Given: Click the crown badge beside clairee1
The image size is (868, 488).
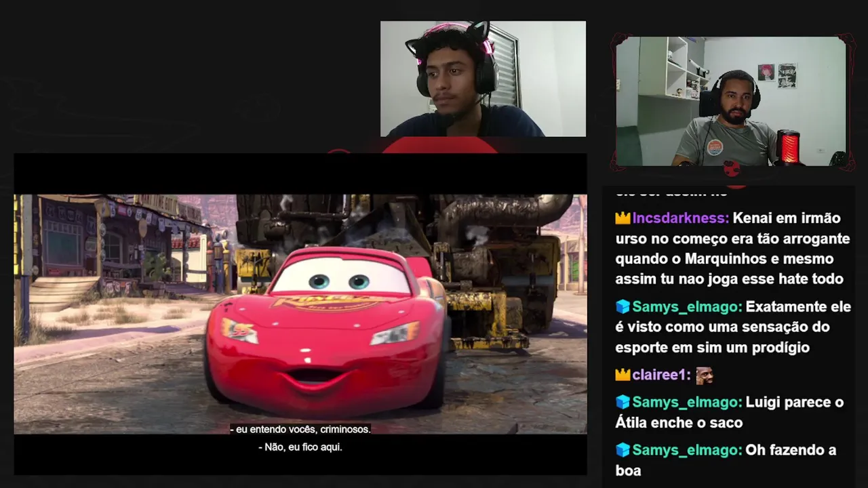Looking at the screenshot, I should point(623,375).
